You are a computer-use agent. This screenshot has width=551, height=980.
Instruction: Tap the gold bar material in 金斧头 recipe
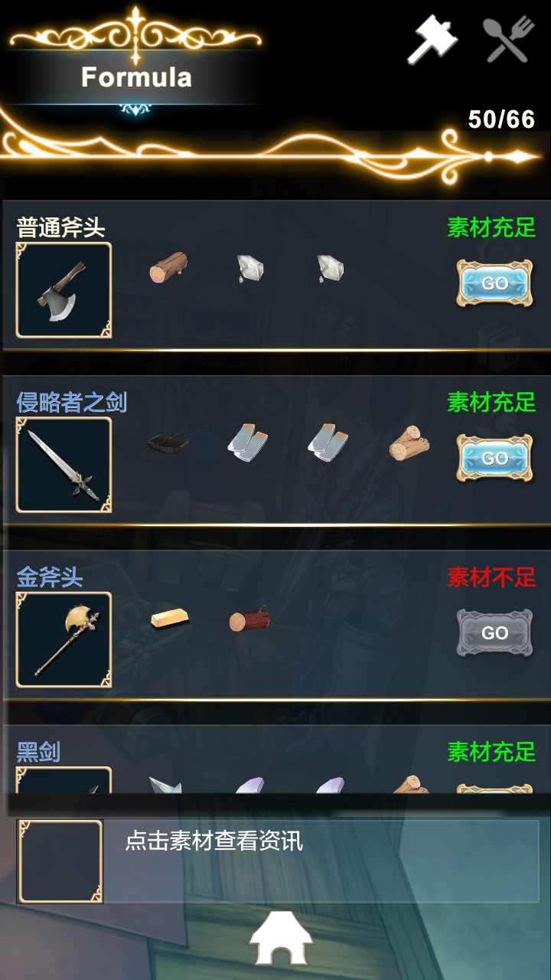coord(170,618)
